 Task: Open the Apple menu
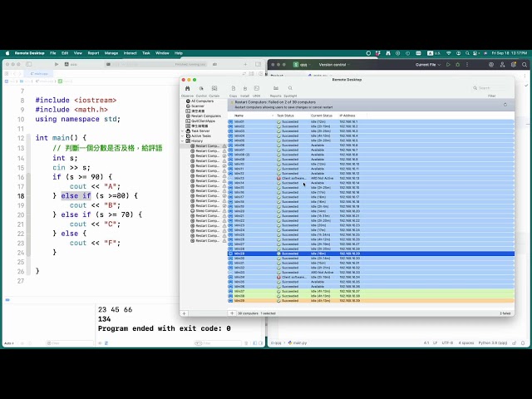pyautogui.click(x=7, y=53)
